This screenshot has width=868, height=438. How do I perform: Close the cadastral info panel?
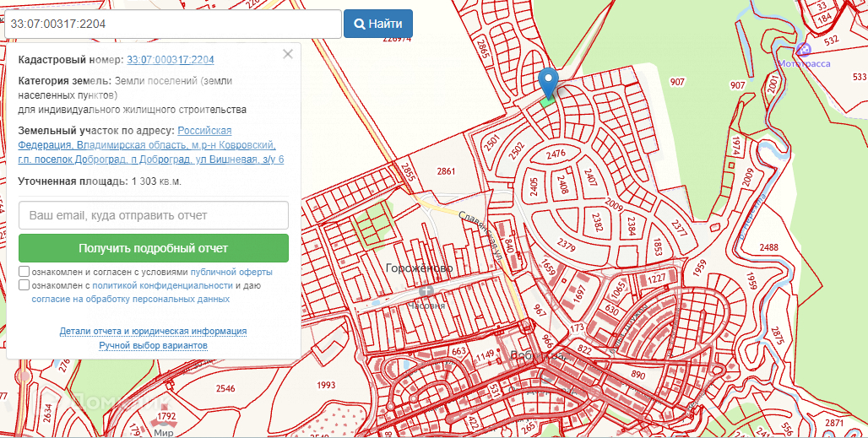point(288,54)
